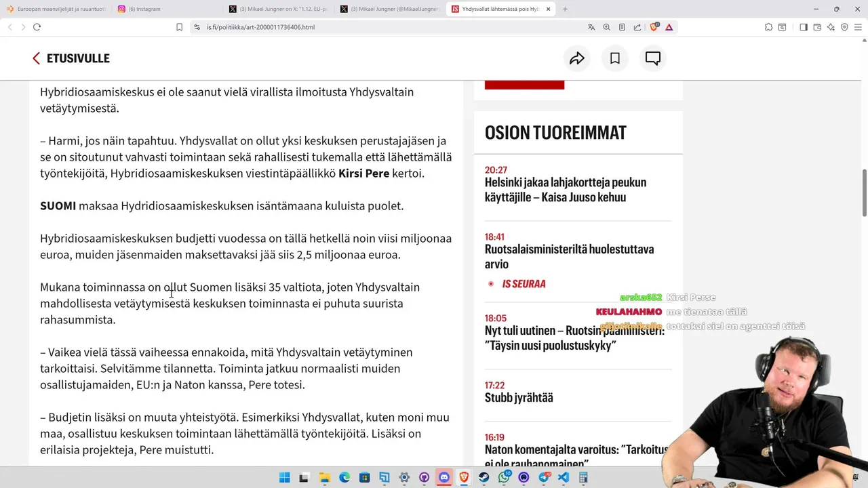Toggle the browser sidebar panel
This screenshot has width=868, height=488.
click(804, 27)
